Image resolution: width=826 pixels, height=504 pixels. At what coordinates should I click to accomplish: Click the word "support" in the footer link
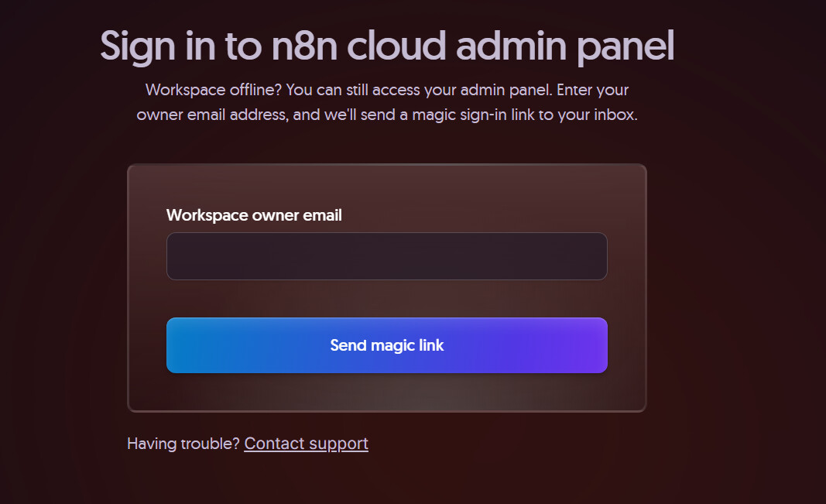click(338, 444)
